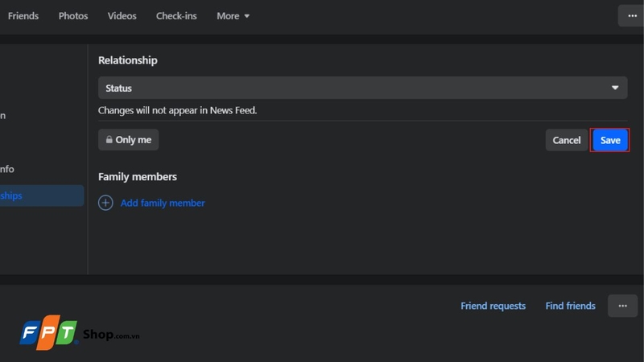
Task: Select the highlighted relationships sidebar item
Action: pos(41,195)
